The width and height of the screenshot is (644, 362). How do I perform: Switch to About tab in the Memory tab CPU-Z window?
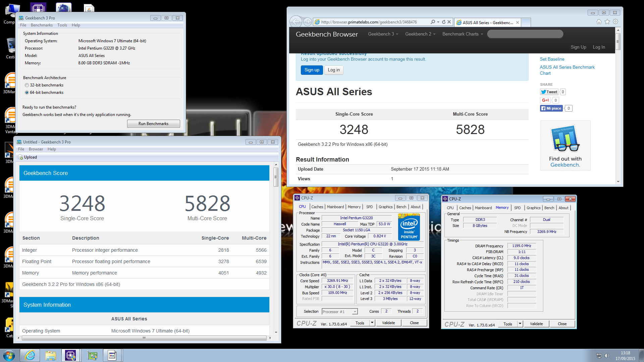(563, 208)
